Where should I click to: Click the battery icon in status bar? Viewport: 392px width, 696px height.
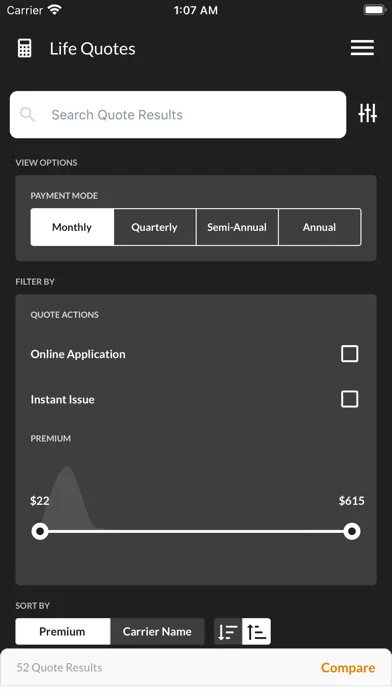click(x=375, y=10)
